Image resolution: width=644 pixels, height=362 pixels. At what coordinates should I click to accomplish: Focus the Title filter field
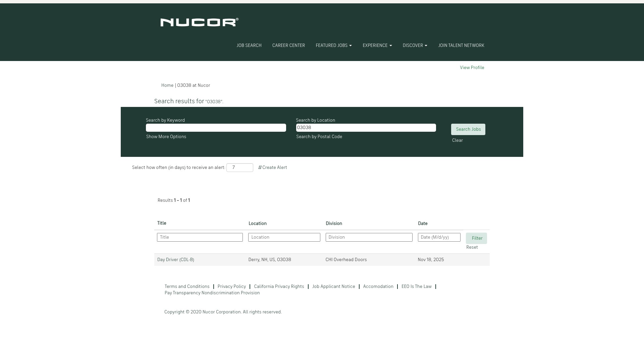click(200, 237)
